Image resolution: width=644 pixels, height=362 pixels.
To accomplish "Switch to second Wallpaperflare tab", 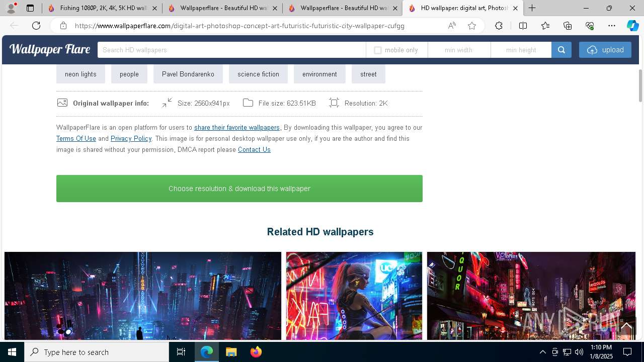I will click(x=222, y=8).
